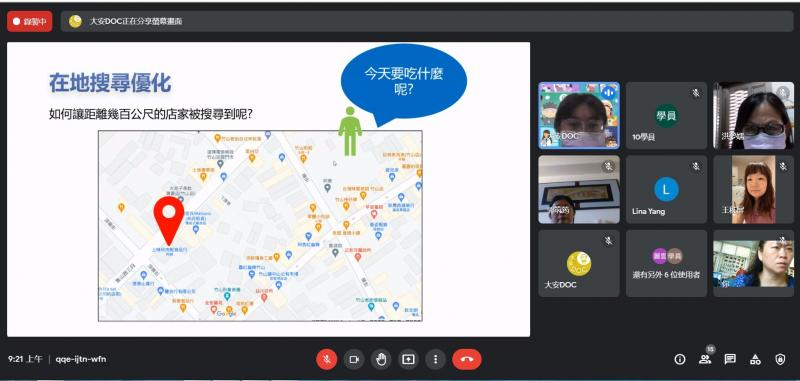Click the blue L avatar circle
This screenshot has height=381, width=800.
666,189
